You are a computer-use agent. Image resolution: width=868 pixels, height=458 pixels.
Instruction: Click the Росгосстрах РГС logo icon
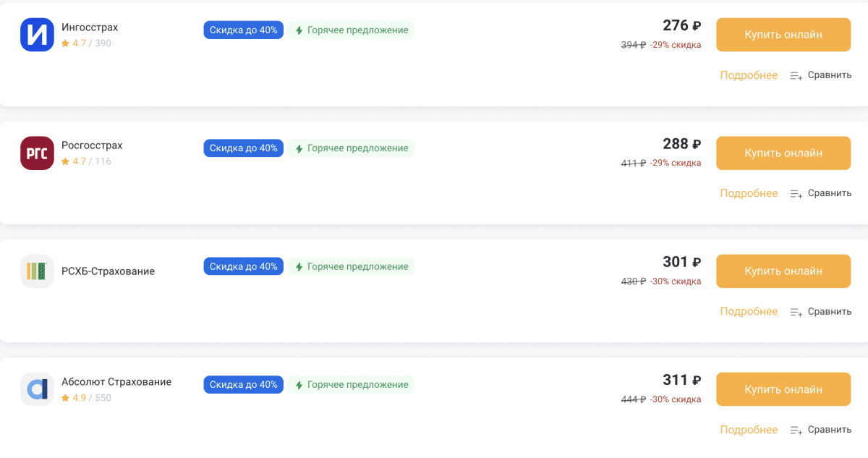coord(37,153)
